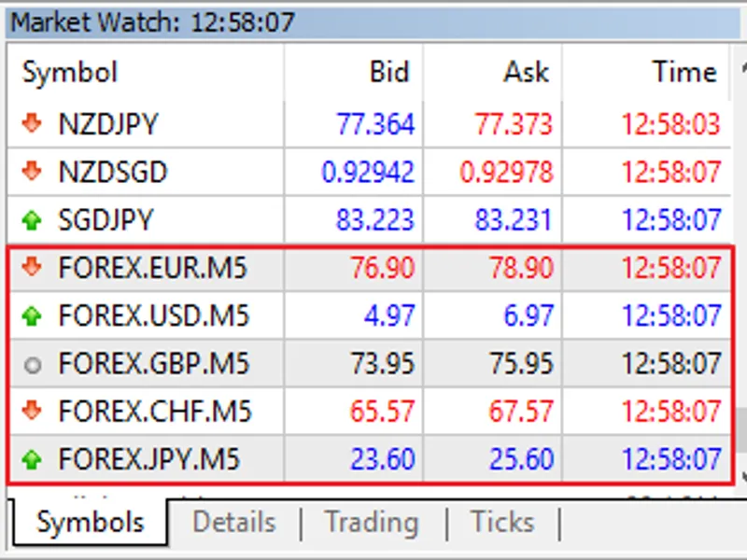Click the vertical scrollbar thumb on the right

742,430
